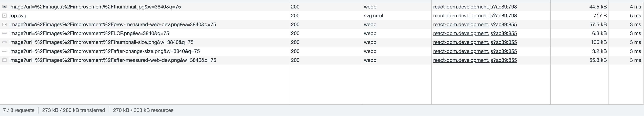Follow initiator link for thumbnail-size.png request
The image size is (644, 116).
click(x=475, y=42)
